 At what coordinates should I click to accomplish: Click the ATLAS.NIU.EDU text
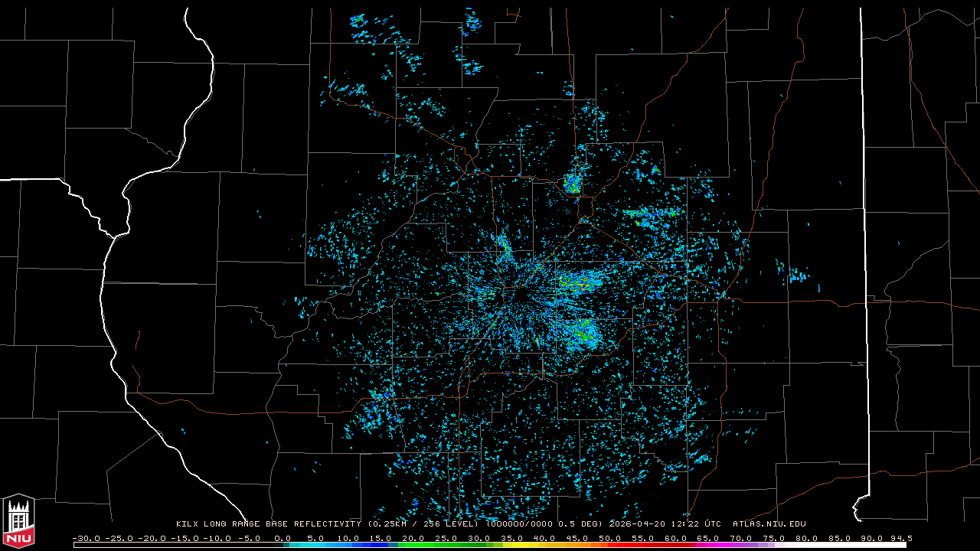pyautogui.click(x=769, y=524)
